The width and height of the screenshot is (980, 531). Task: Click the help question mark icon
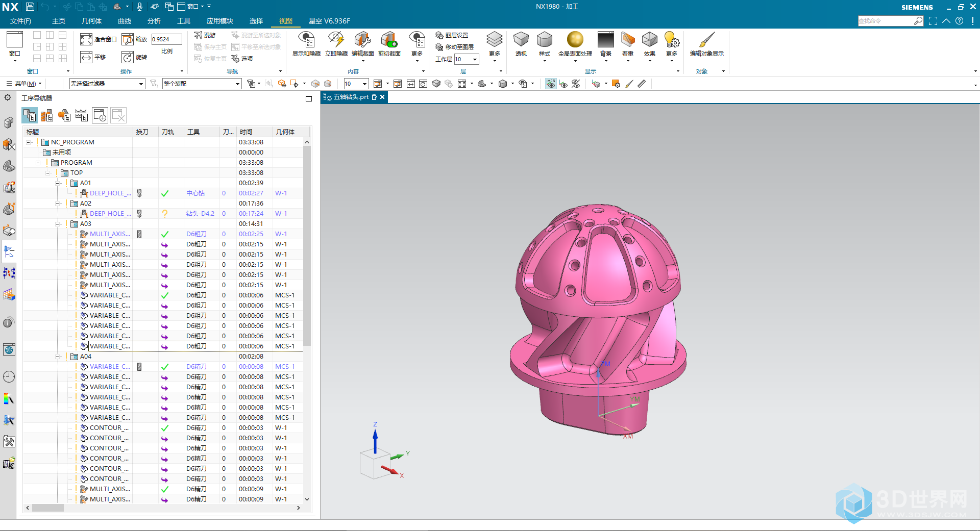960,21
